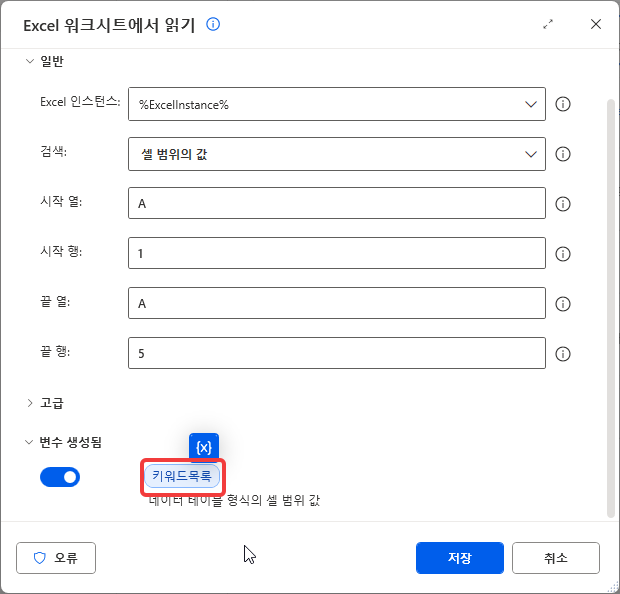Show info for 끝 열 field

pyautogui.click(x=563, y=304)
